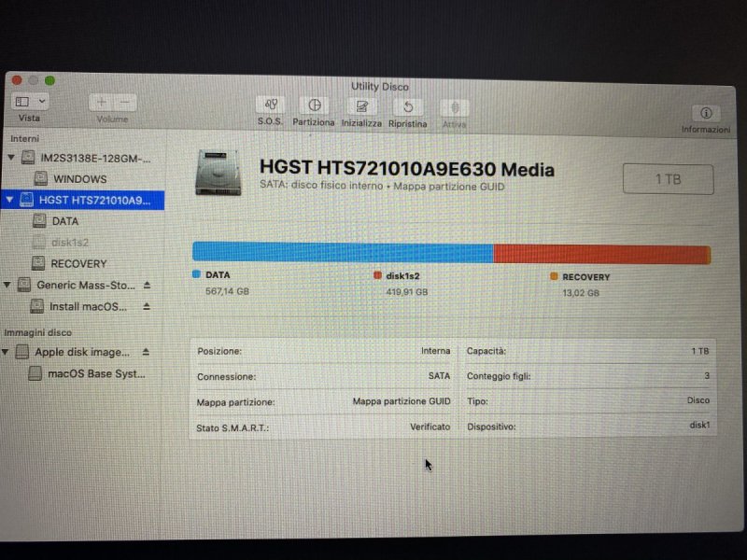Click the Mappa partizione GUID value
Image resolution: width=747 pixels, height=560 pixels.
(x=402, y=401)
